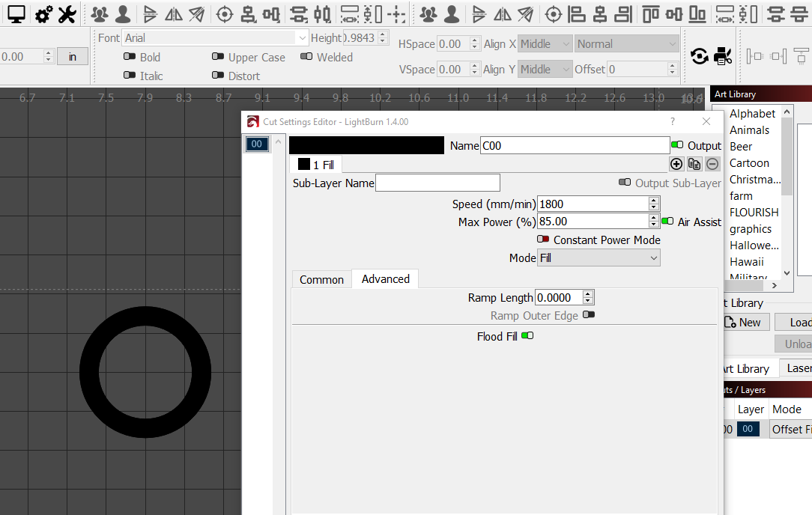Enable Constant Power Mode
The height and width of the screenshot is (515, 812).
(x=545, y=240)
